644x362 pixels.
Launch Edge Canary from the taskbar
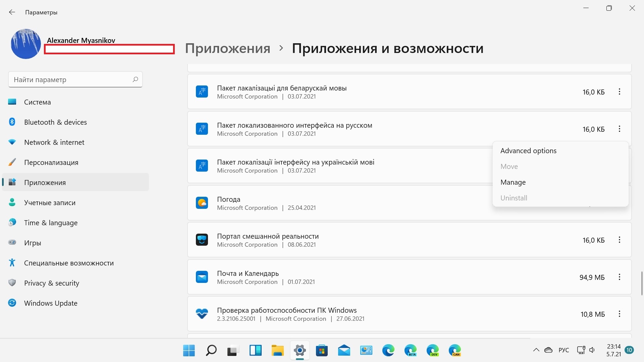pos(454,350)
